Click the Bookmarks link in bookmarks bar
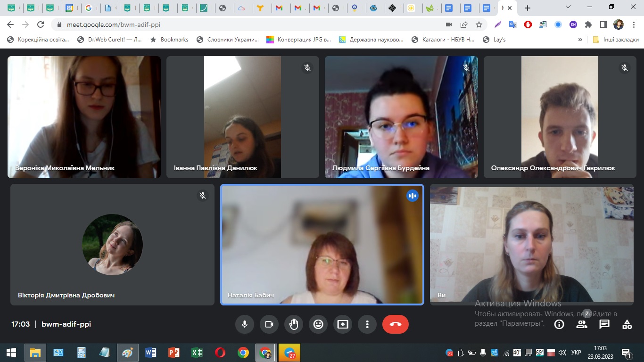This screenshot has height=362, width=644. 169,40
